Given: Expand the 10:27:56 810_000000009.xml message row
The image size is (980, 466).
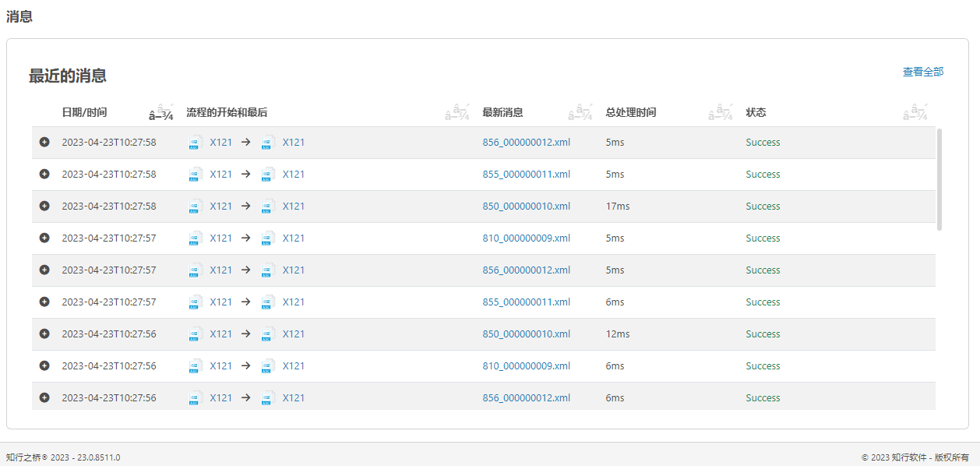Looking at the screenshot, I should [44, 366].
